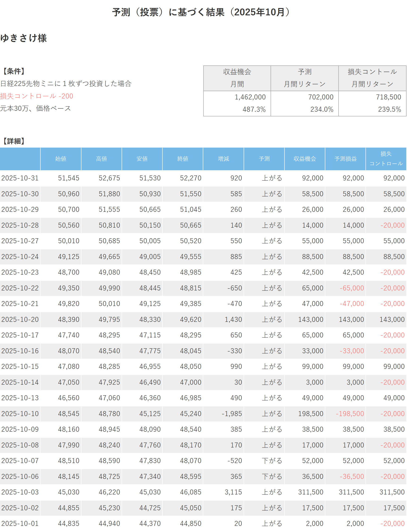Click the 安値 column header
The width and height of the screenshot is (407, 532).
(142, 159)
